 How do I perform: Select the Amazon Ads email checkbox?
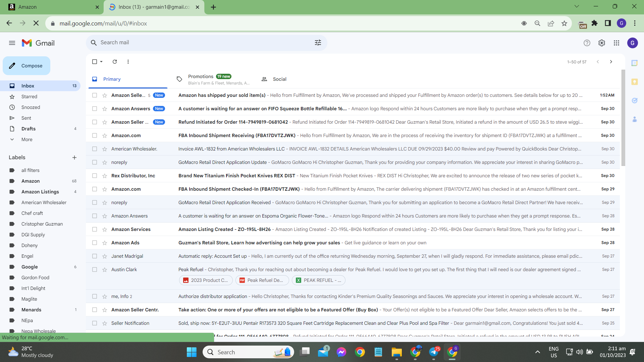[95, 243]
